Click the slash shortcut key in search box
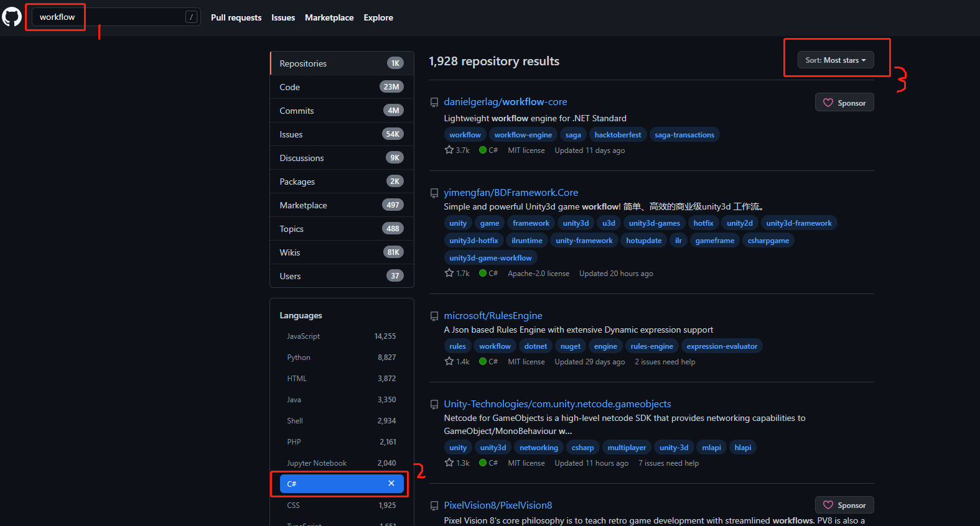 point(192,17)
